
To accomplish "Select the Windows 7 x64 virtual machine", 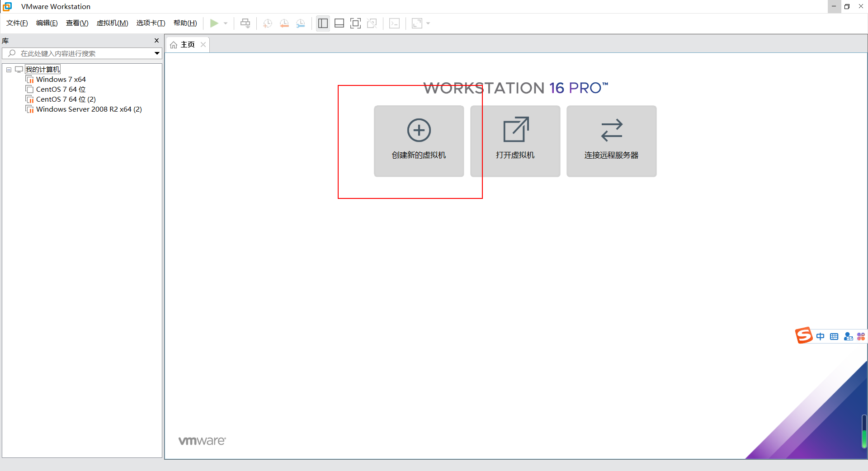I will [61, 80].
